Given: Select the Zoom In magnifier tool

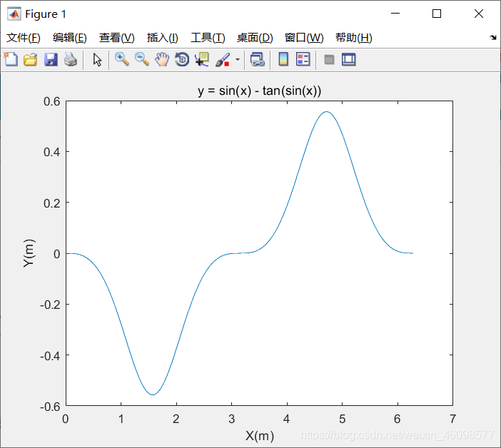Looking at the screenshot, I should [122, 60].
